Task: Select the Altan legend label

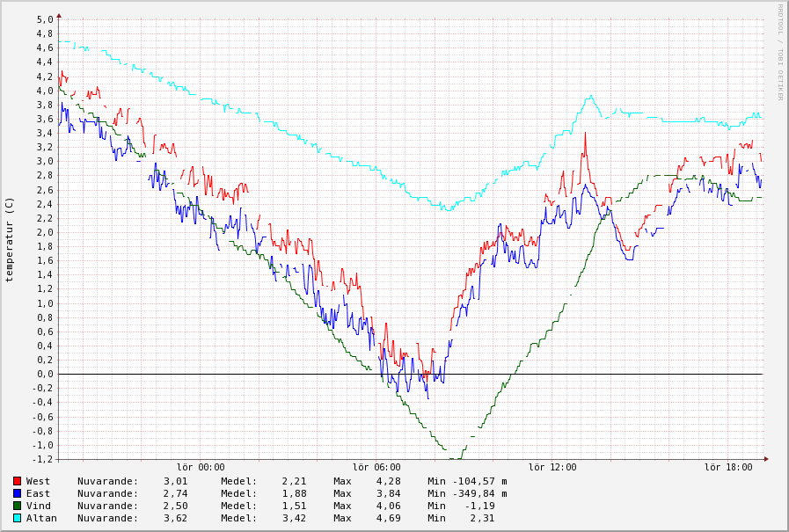Action: point(40,518)
